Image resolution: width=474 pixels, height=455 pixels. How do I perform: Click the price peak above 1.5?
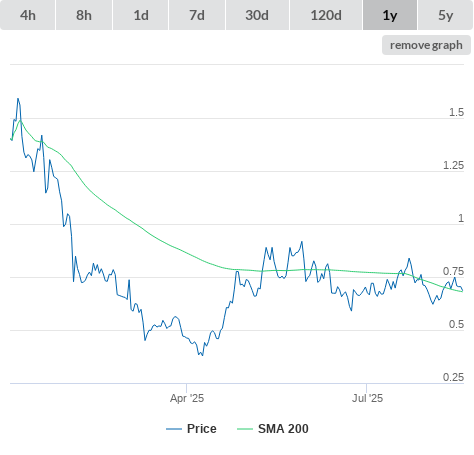pos(18,99)
